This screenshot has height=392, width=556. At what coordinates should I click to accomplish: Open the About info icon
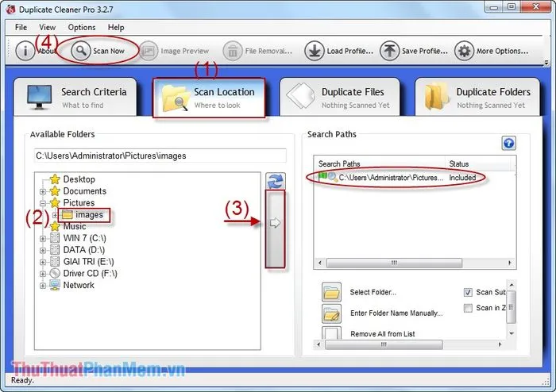point(25,51)
